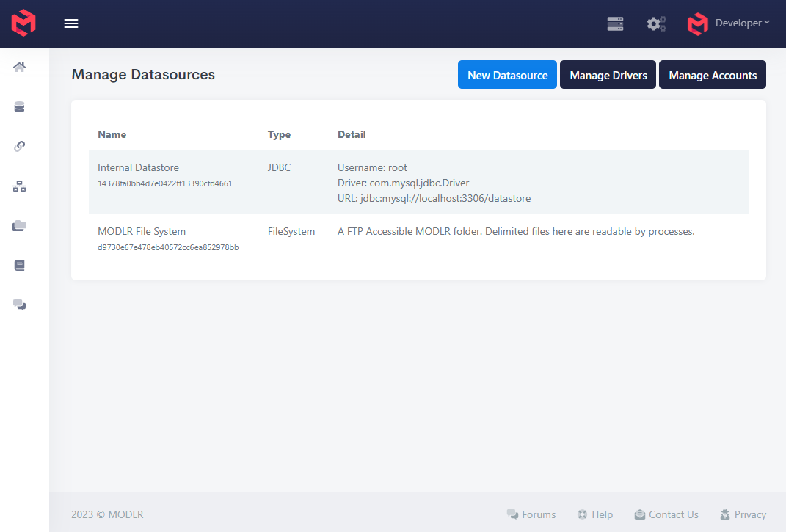786x532 pixels.
Task: Open the gears settings icon in the top bar
Action: [x=656, y=23]
